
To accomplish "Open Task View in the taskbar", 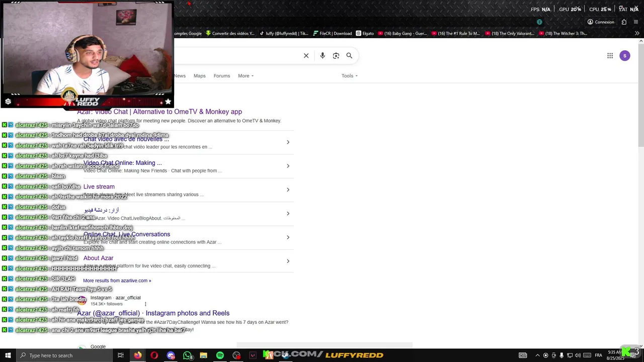I will [121, 355].
